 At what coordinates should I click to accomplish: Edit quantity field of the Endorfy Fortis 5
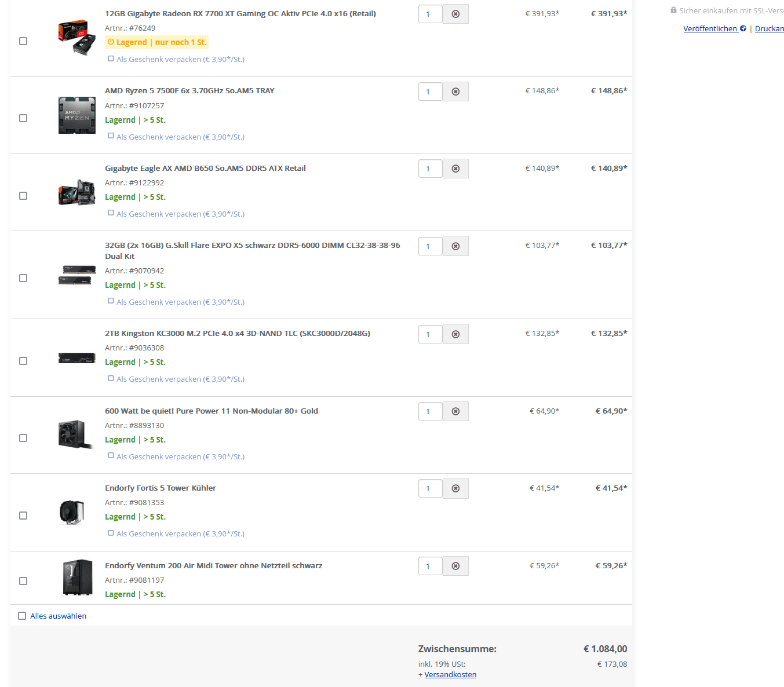[x=431, y=488]
